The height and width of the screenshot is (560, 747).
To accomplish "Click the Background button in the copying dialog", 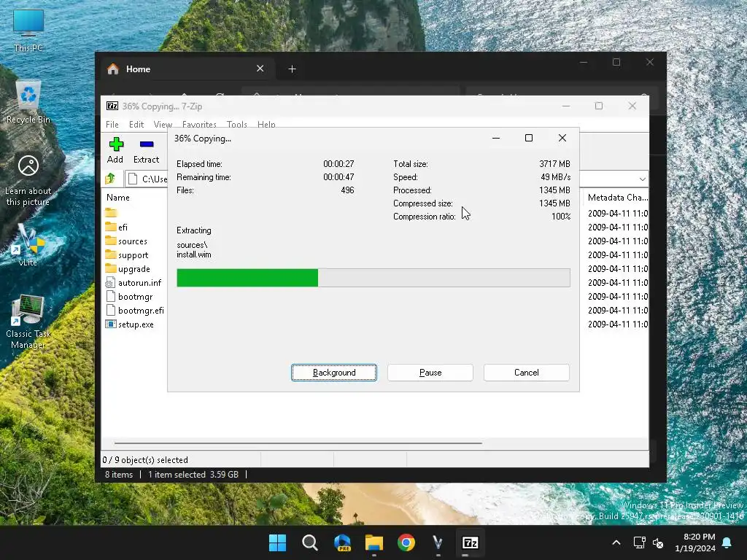I will point(334,373).
